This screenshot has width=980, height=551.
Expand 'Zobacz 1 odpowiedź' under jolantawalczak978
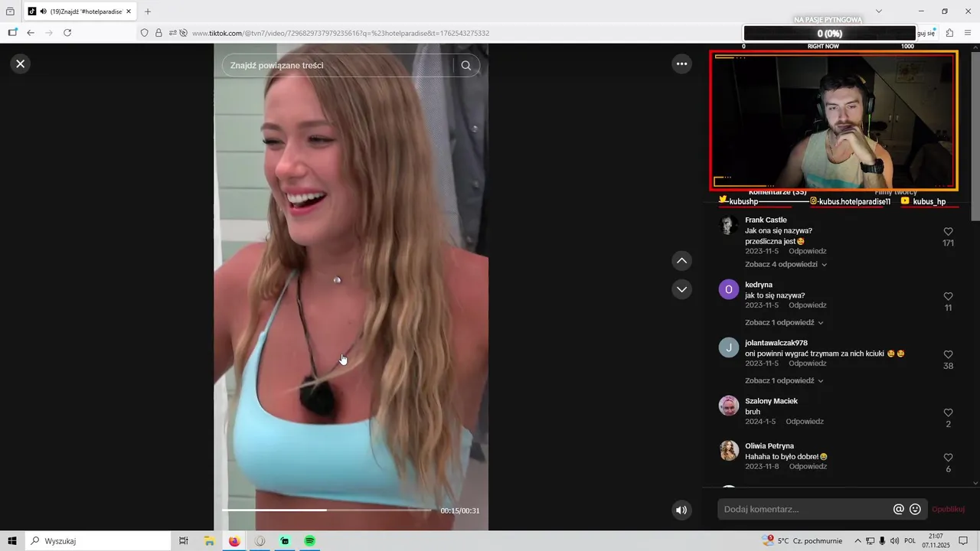click(x=784, y=380)
